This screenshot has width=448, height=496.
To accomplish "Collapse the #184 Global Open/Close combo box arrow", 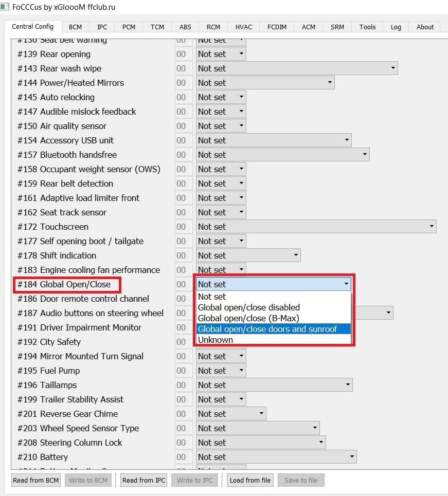I will point(347,284).
